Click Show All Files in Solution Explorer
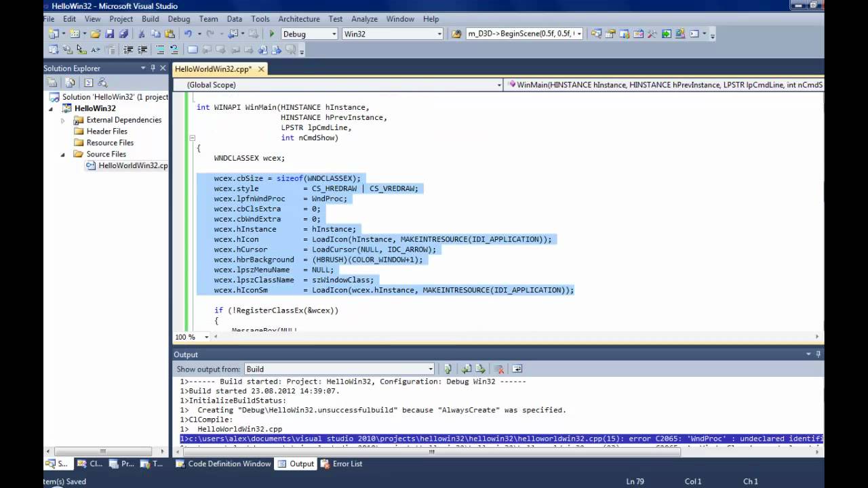 70,83
